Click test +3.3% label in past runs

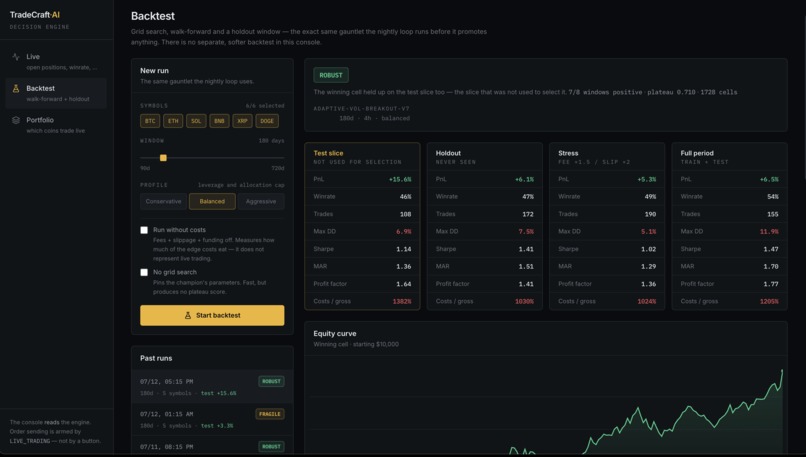(x=217, y=426)
